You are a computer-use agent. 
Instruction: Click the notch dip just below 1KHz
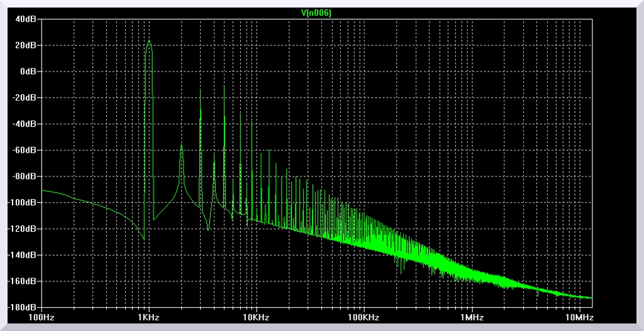click(x=144, y=239)
